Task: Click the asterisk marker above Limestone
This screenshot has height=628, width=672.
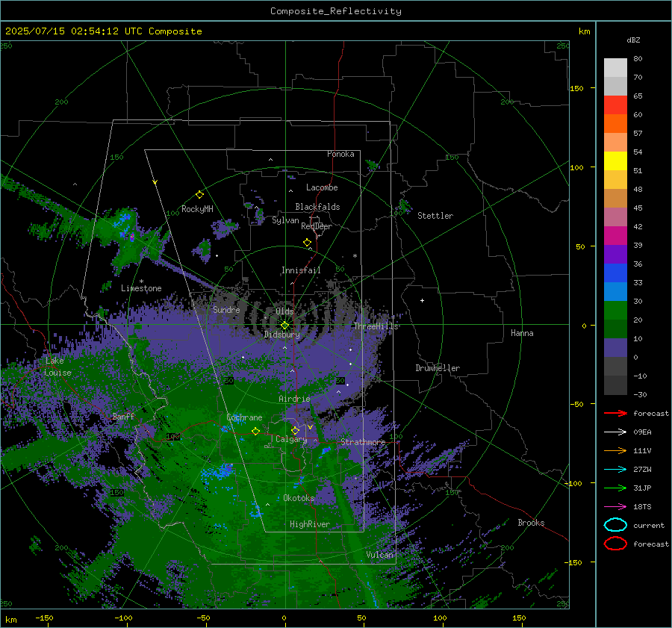Action: click(x=141, y=282)
